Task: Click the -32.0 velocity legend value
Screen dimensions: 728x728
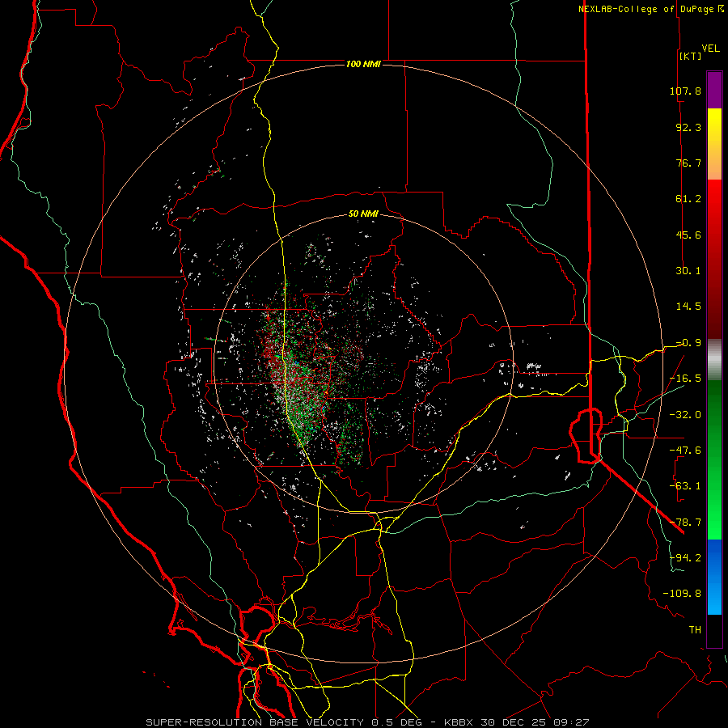Action: [x=685, y=415]
